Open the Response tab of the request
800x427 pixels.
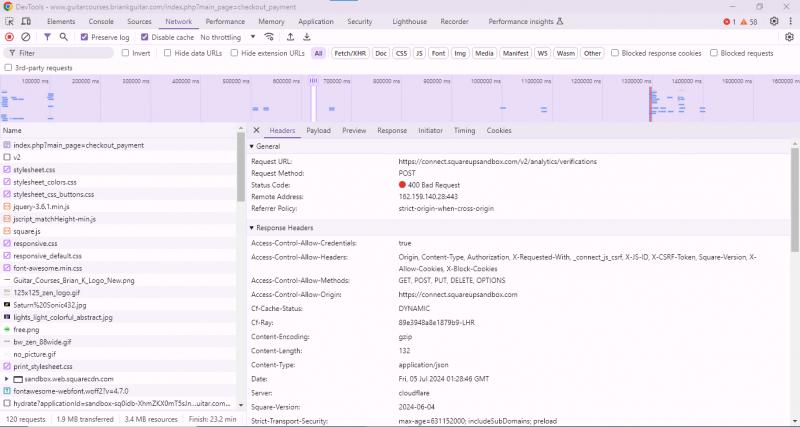pyautogui.click(x=392, y=131)
